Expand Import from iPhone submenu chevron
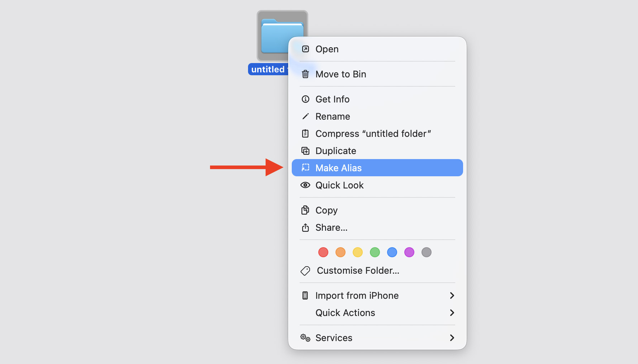 [452, 296]
